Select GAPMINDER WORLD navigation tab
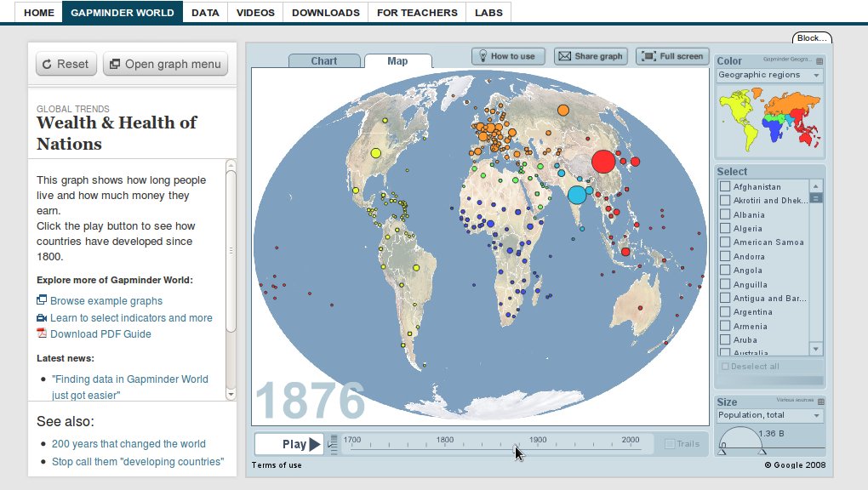 coord(123,12)
